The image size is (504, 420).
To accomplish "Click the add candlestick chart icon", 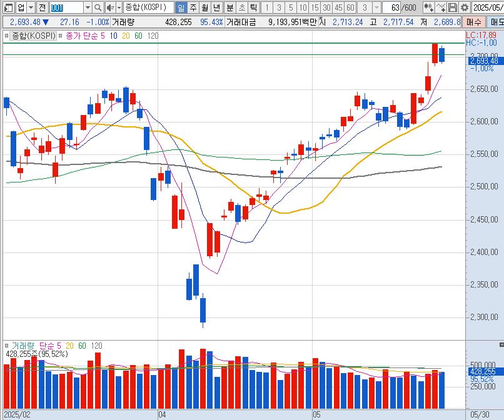I will 428,7.
